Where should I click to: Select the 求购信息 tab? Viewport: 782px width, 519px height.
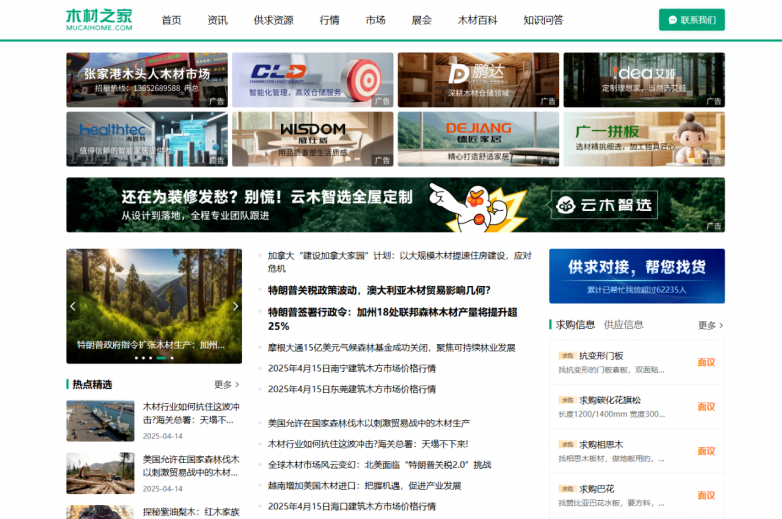(575, 325)
